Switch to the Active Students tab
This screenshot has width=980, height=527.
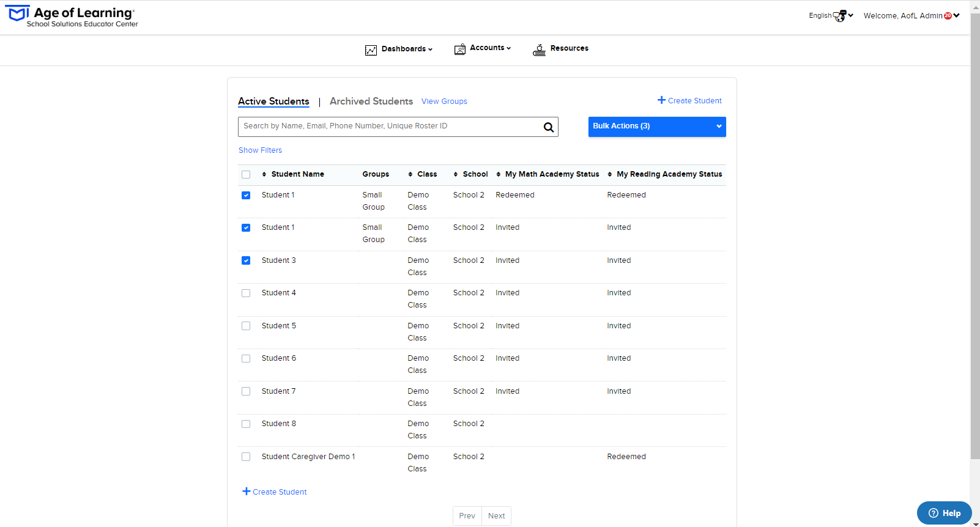click(273, 101)
